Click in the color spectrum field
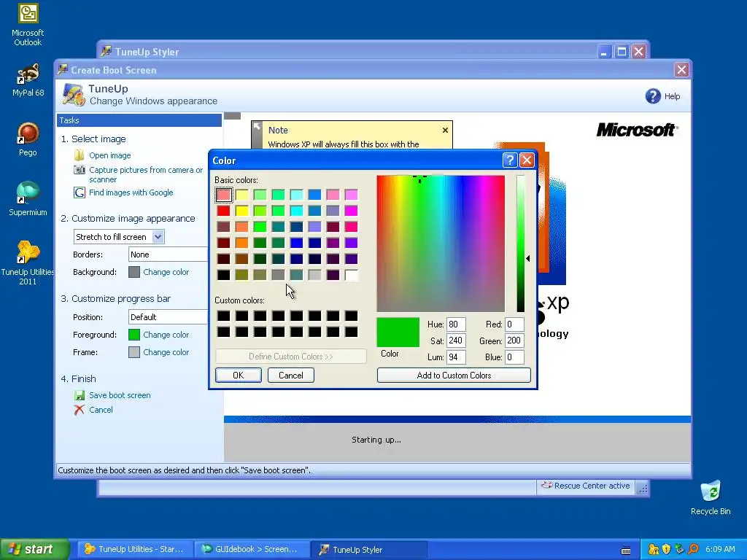Viewport: 747px width, 560px height. point(441,244)
